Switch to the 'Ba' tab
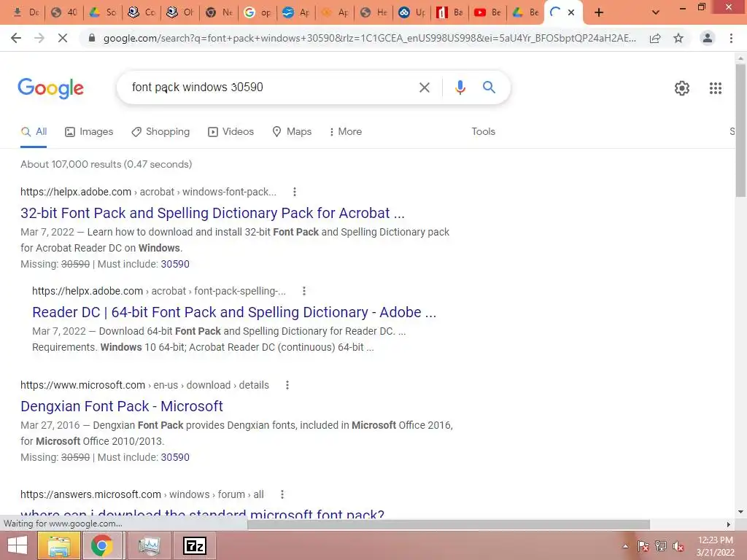The image size is (747, 560). tap(449, 12)
